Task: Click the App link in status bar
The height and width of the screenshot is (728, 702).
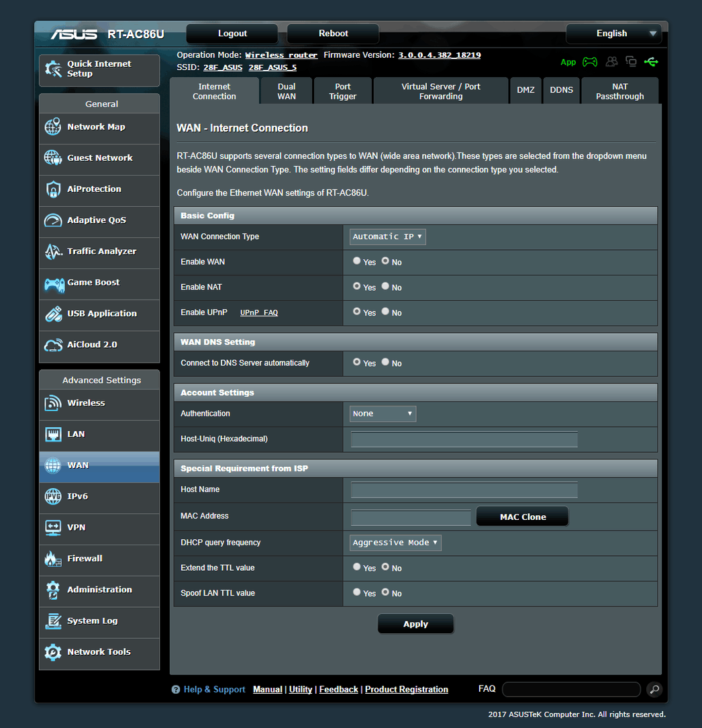Action: pyautogui.click(x=568, y=62)
